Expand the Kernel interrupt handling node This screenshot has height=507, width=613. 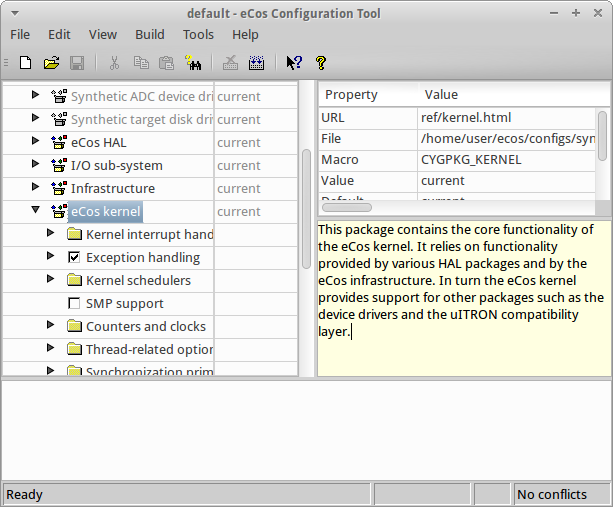tap(50, 233)
